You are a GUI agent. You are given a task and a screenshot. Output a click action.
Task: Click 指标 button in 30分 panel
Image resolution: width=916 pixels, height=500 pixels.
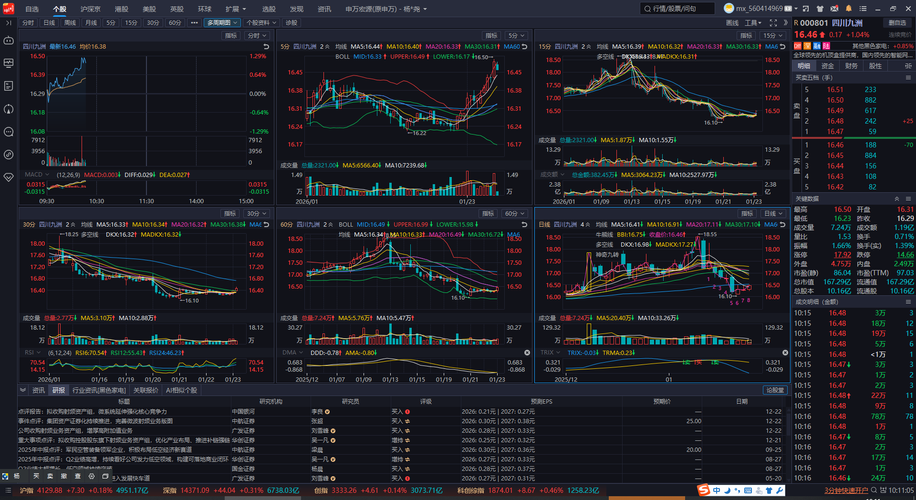pos(230,214)
